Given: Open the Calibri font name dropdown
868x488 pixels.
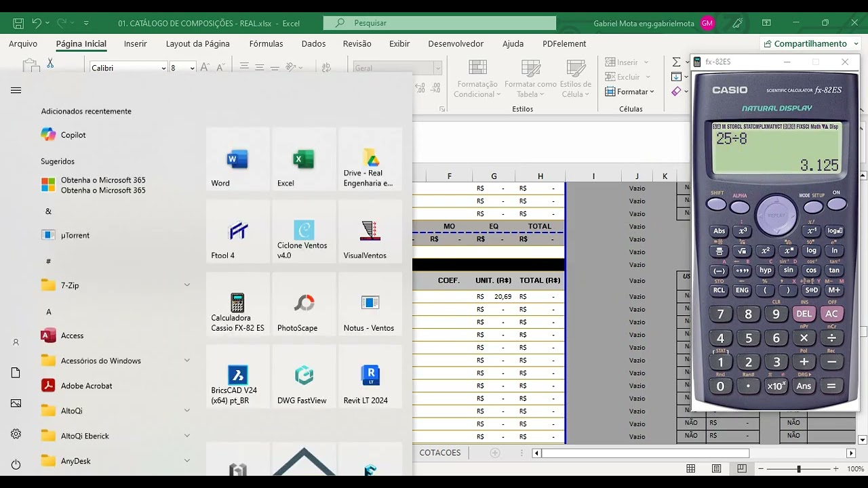Looking at the screenshot, I should coord(163,68).
